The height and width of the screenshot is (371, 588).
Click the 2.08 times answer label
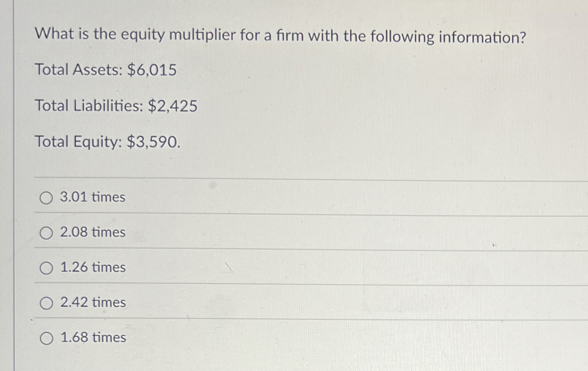pos(92,232)
